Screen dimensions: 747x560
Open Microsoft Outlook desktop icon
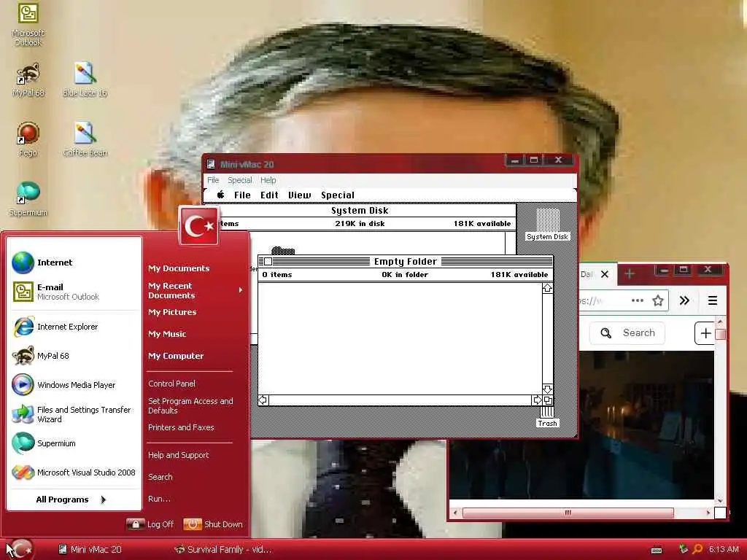coord(28,24)
